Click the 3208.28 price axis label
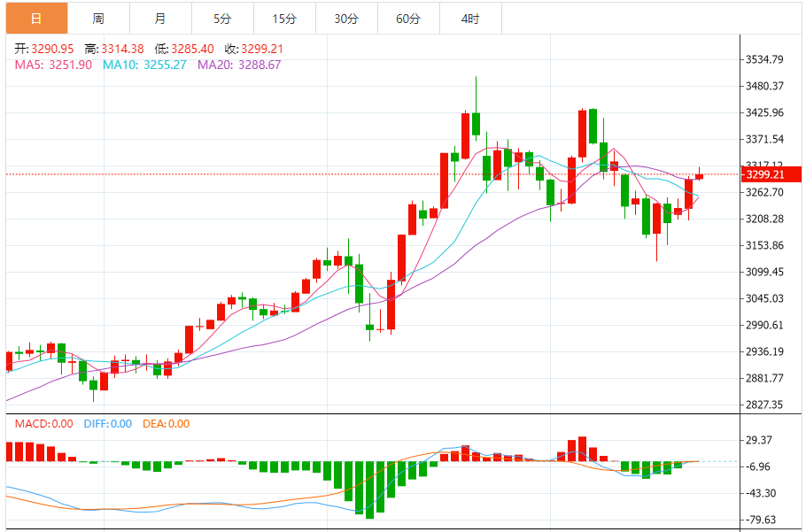The width and height of the screenshot is (806, 532). [x=764, y=219]
